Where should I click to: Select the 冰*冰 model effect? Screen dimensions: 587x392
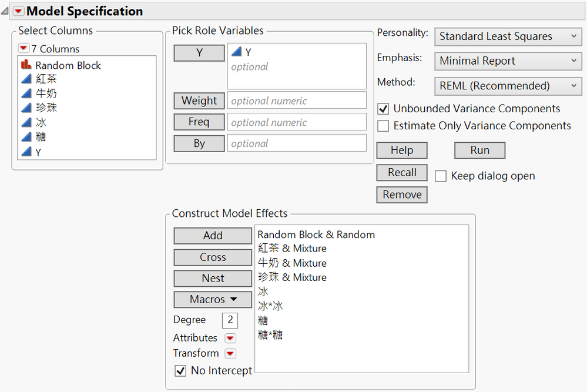tap(270, 306)
